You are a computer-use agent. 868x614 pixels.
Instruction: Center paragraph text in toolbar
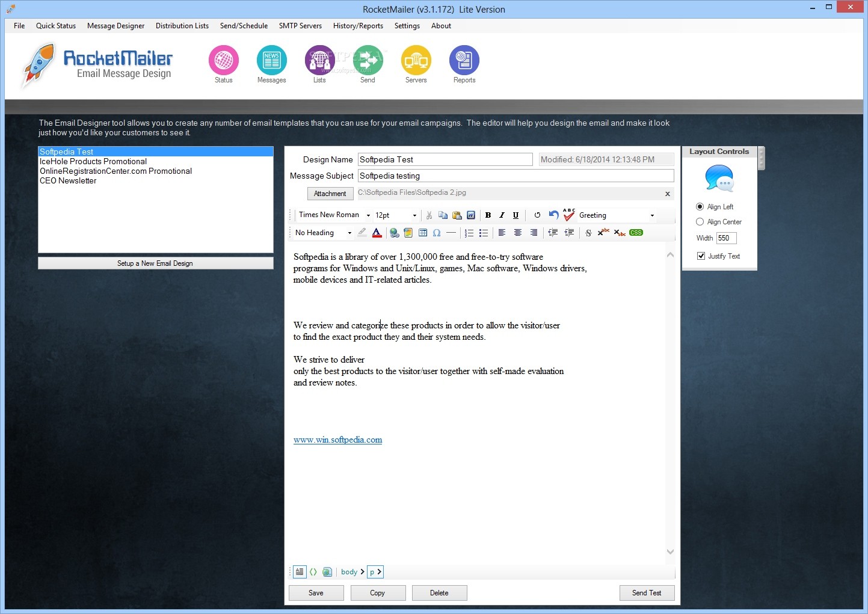[517, 233]
